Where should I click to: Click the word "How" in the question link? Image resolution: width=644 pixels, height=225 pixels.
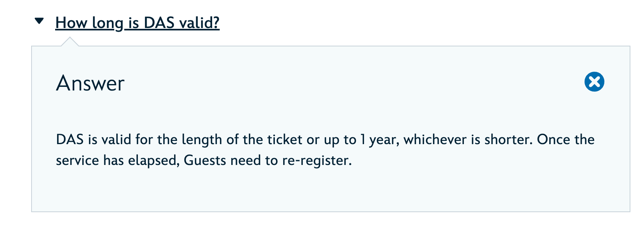71,23
